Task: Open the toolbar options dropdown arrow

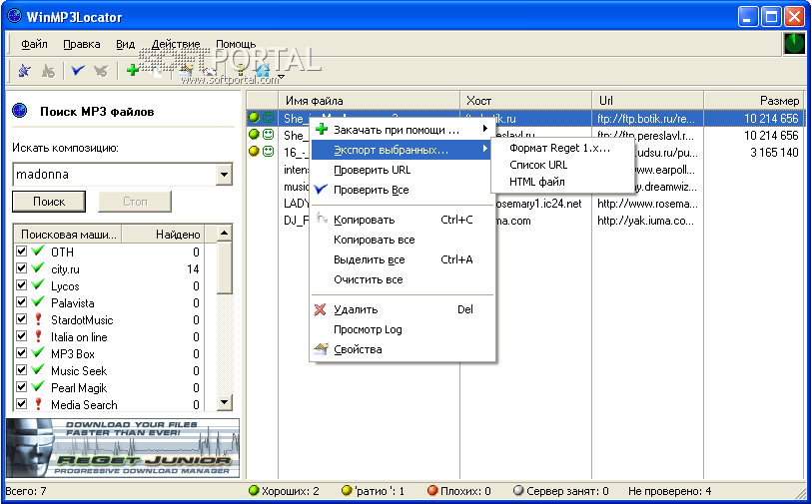Action: [x=281, y=77]
